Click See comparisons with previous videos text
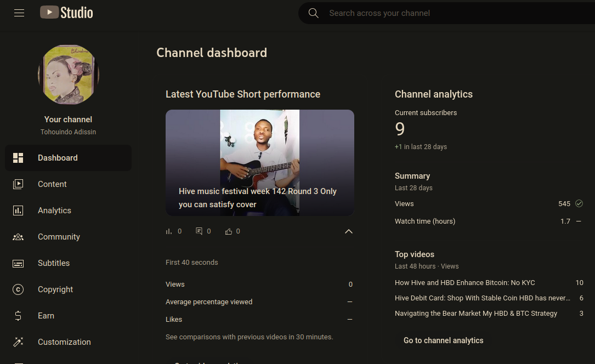The height and width of the screenshot is (364, 595). [x=250, y=337]
